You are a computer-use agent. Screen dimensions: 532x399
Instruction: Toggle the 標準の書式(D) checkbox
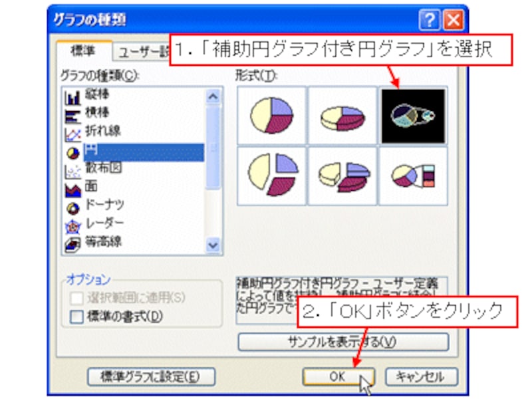coord(76,317)
